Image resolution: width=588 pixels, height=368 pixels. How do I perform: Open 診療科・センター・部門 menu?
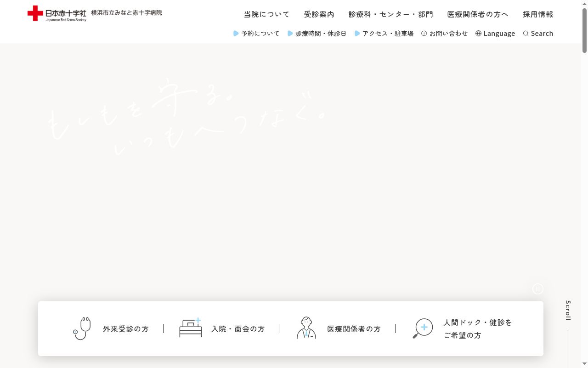[x=390, y=14]
